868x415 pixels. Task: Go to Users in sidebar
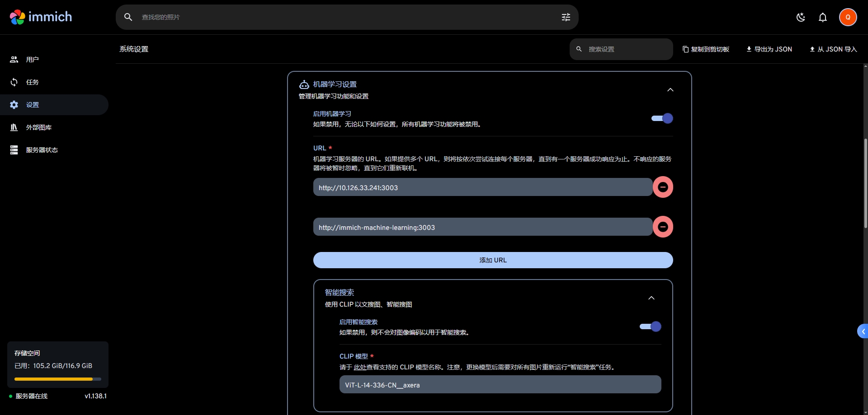coord(32,60)
